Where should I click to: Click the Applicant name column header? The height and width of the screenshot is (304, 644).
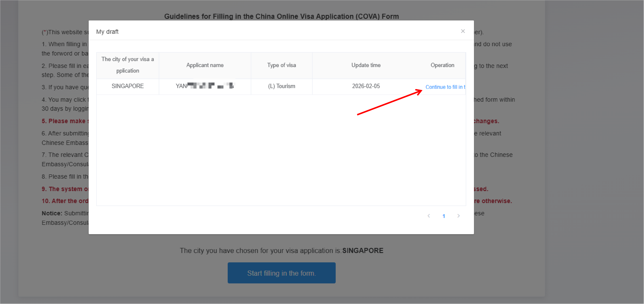pos(205,65)
